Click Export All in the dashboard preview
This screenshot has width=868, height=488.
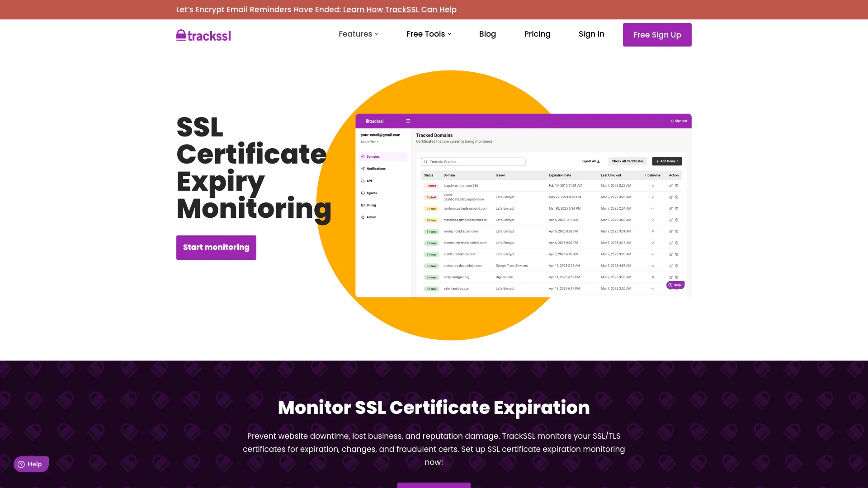590,161
